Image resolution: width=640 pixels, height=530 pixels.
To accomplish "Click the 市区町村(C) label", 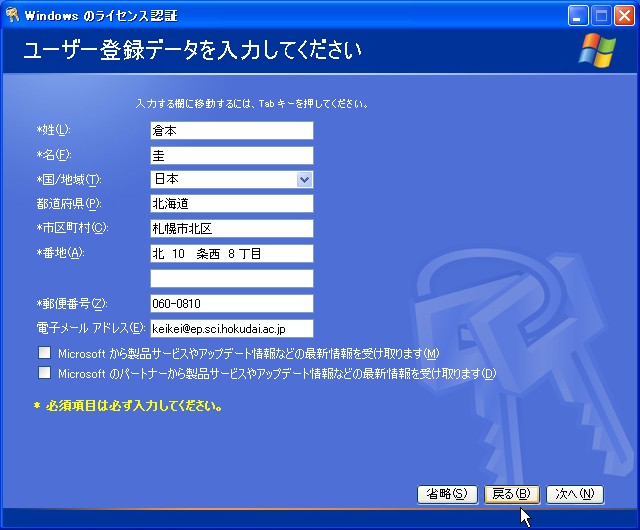I will coord(72,228).
